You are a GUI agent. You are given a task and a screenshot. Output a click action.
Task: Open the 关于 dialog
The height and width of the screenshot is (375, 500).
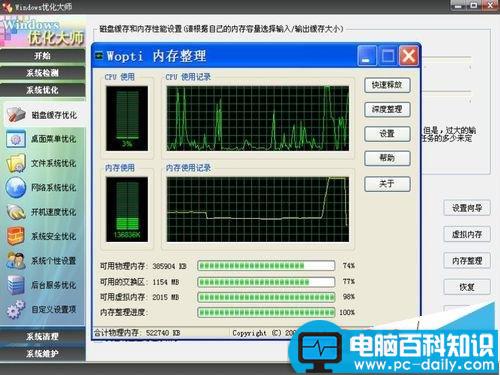tap(387, 184)
